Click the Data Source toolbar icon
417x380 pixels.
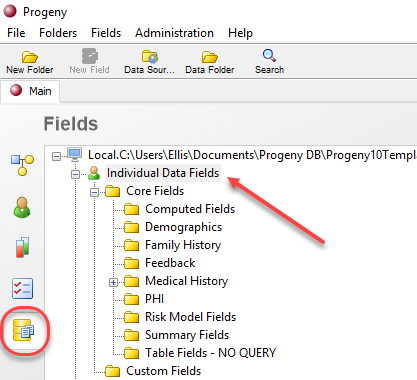click(x=150, y=57)
